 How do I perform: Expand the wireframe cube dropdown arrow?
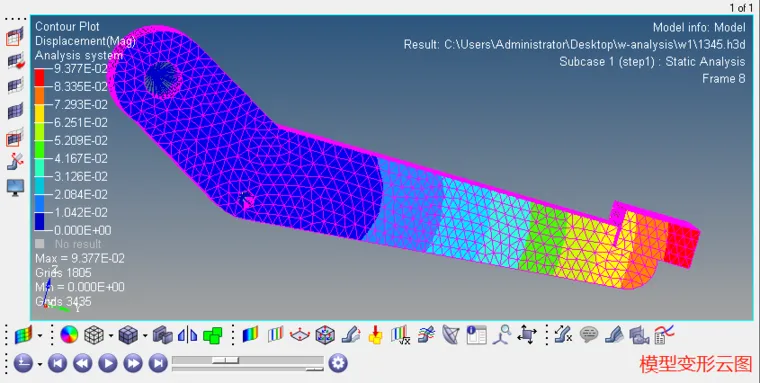tap(111, 335)
